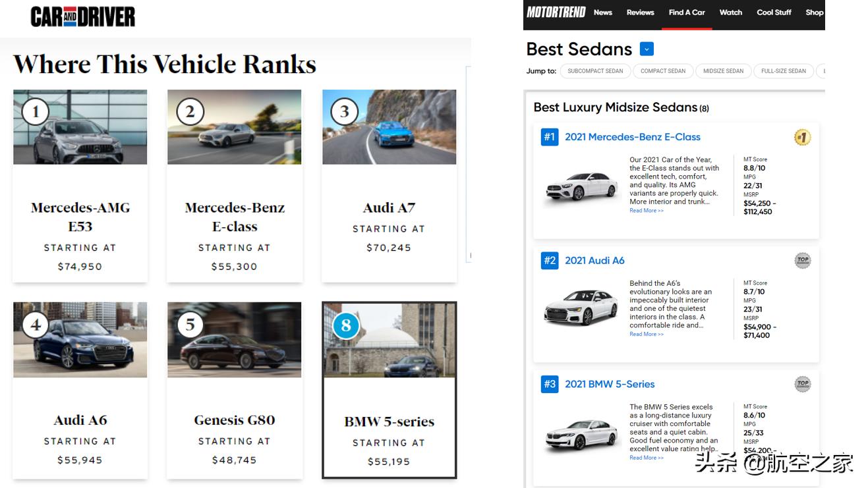Click the Audi A6 card title in Car and Driver
The width and height of the screenshot is (868, 488).
click(x=80, y=420)
